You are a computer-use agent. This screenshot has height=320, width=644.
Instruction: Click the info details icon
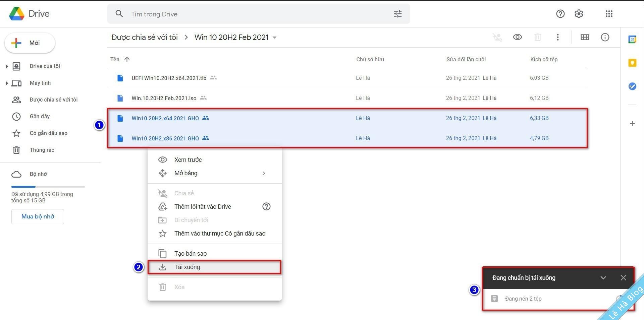pos(605,37)
